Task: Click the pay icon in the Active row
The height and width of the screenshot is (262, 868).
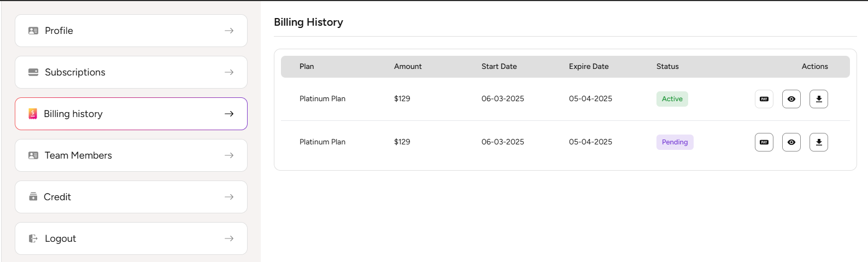Action: tap(764, 99)
